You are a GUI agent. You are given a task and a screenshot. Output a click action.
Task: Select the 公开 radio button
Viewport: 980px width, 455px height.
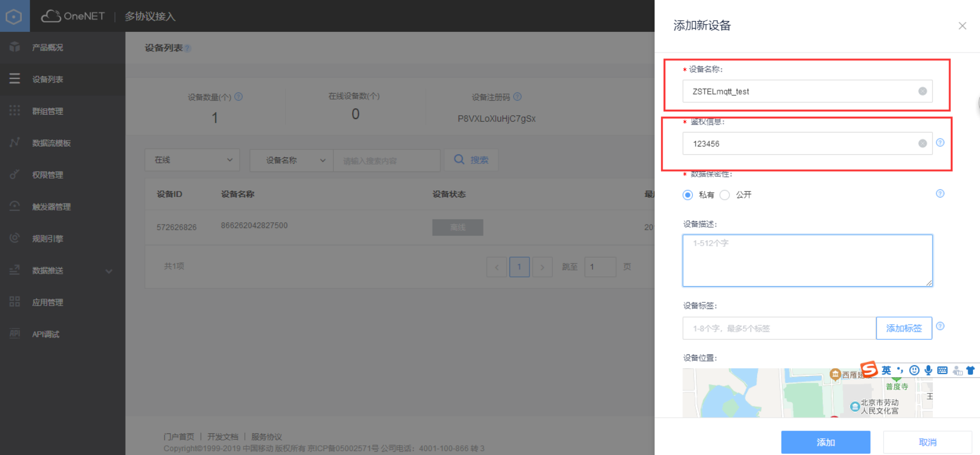coord(725,195)
